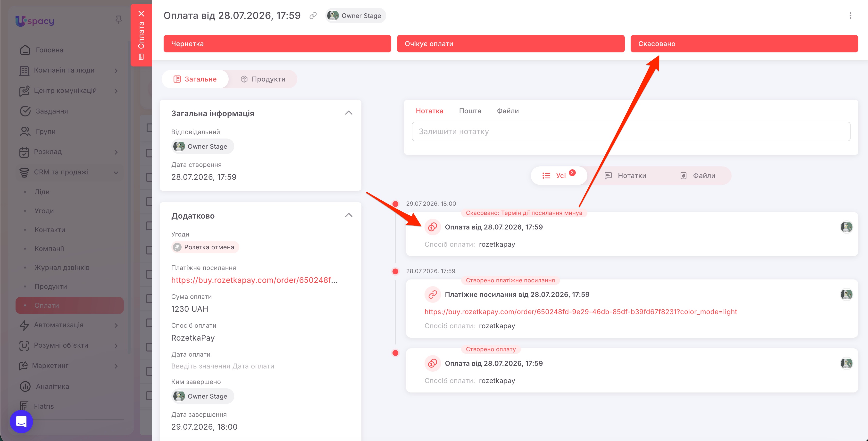Click Owner Stage chip under Ким завершено
The height and width of the screenshot is (441, 868).
click(x=202, y=396)
